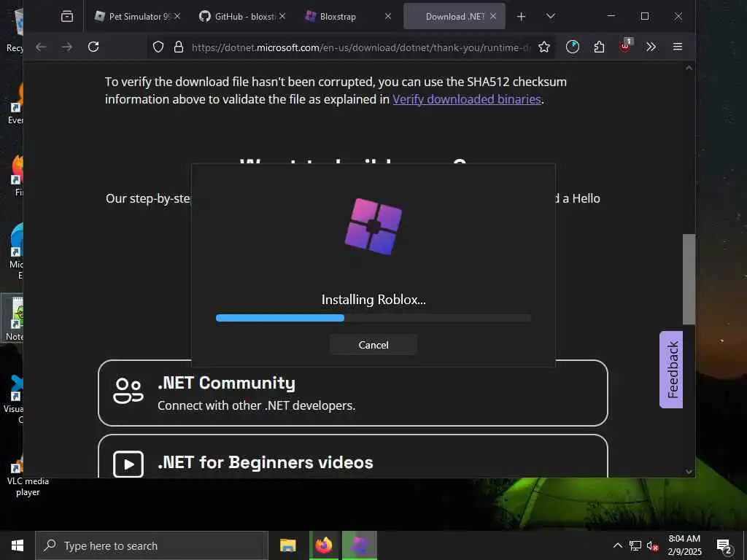The width and height of the screenshot is (747, 560).
Task: Open the notification center icon
Action: pos(724,546)
